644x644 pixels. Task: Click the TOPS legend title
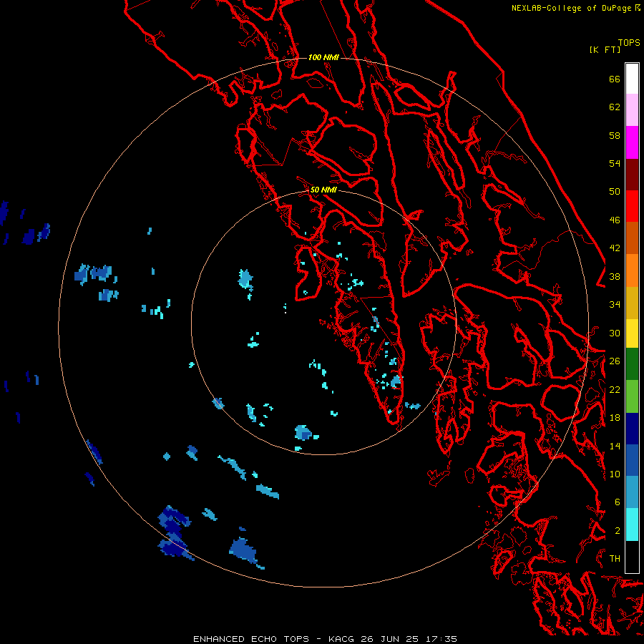click(x=629, y=43)
